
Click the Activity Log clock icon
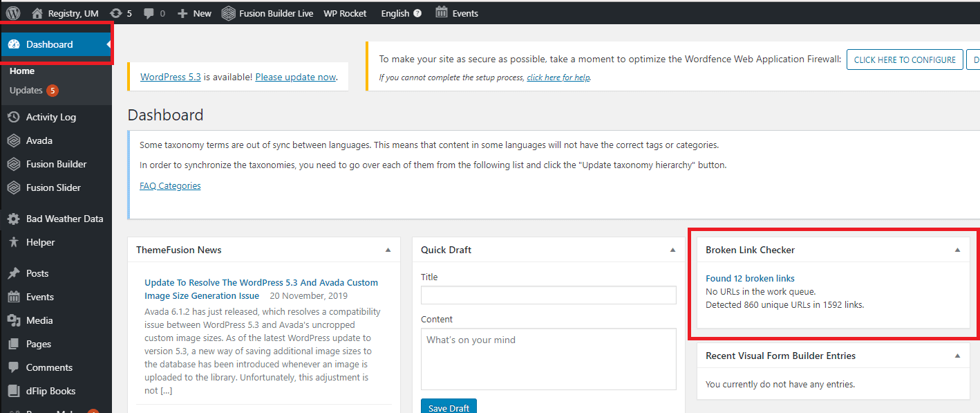click(13, 117)
